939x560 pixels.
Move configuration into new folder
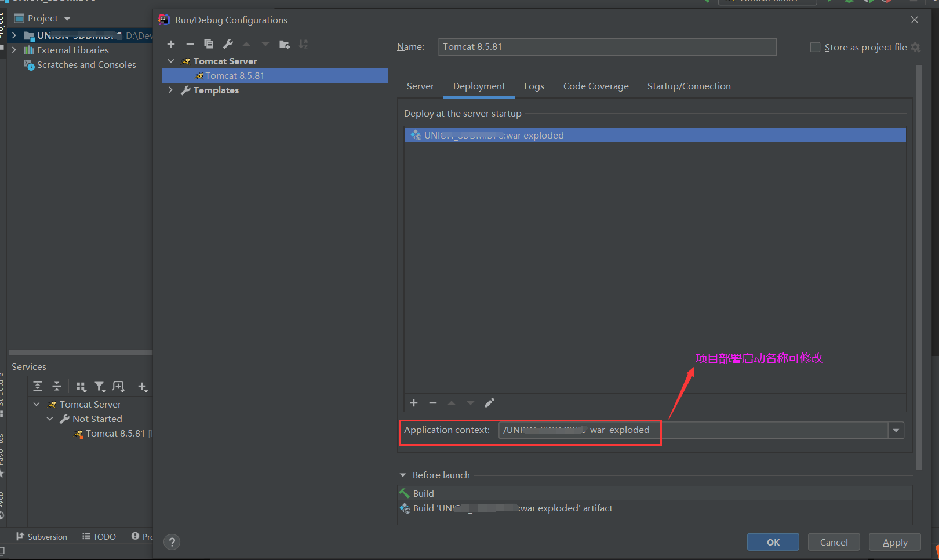click(x=284, y=44)
